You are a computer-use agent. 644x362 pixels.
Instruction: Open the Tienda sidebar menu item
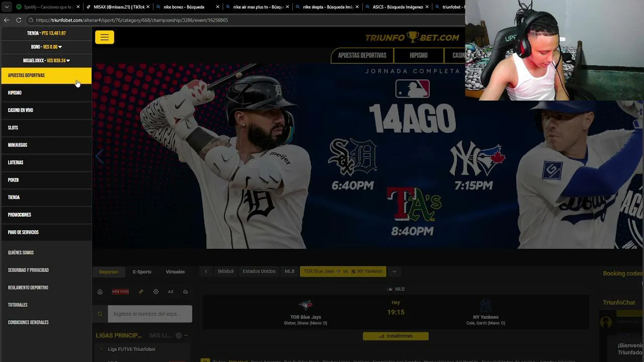click(x=46, y=197)
